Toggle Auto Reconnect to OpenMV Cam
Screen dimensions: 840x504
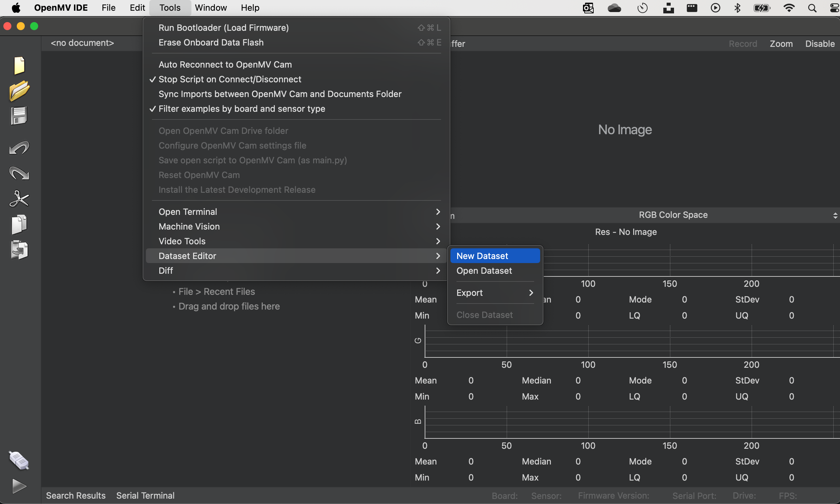[296, 65]
